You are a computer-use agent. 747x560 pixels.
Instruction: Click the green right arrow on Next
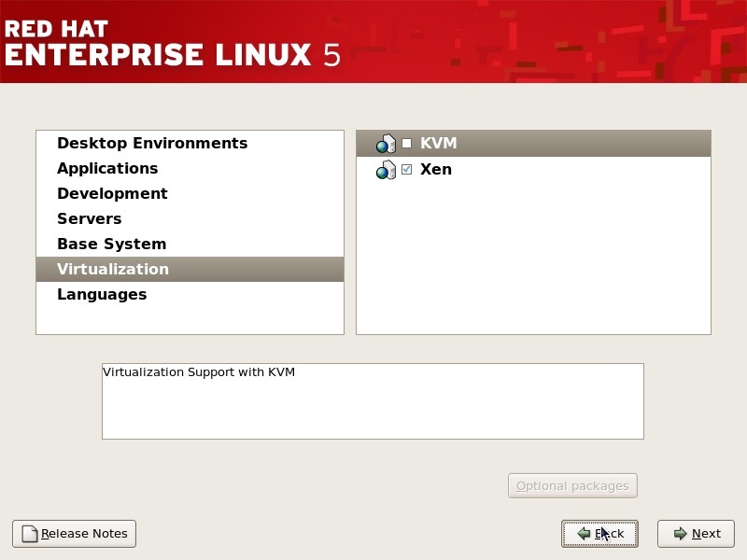(x=681, y=534)
